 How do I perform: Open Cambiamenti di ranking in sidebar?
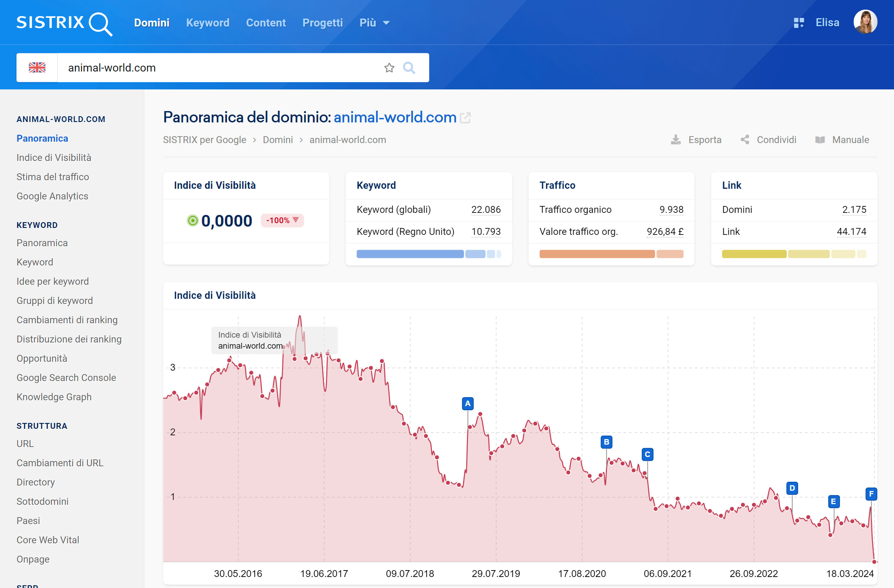tap(67, 320)
